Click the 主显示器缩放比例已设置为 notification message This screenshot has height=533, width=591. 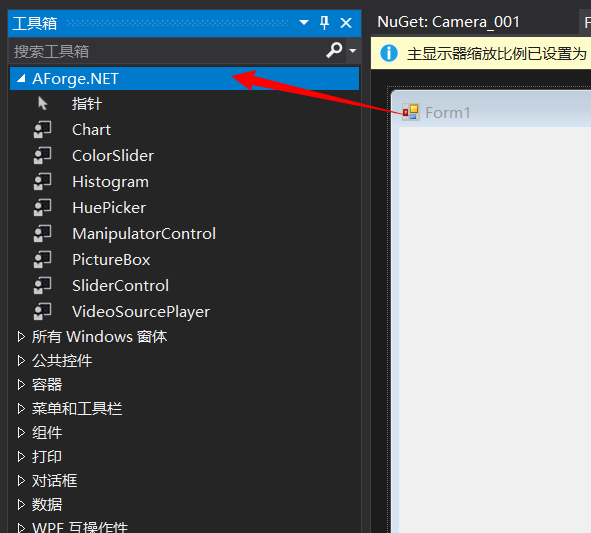(497, 54)
